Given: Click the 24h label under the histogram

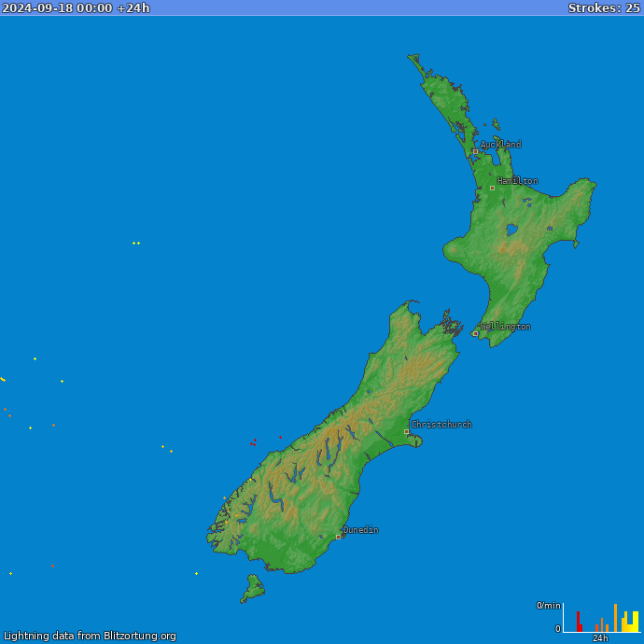Looking at the screenshot, I should (600, 638).
